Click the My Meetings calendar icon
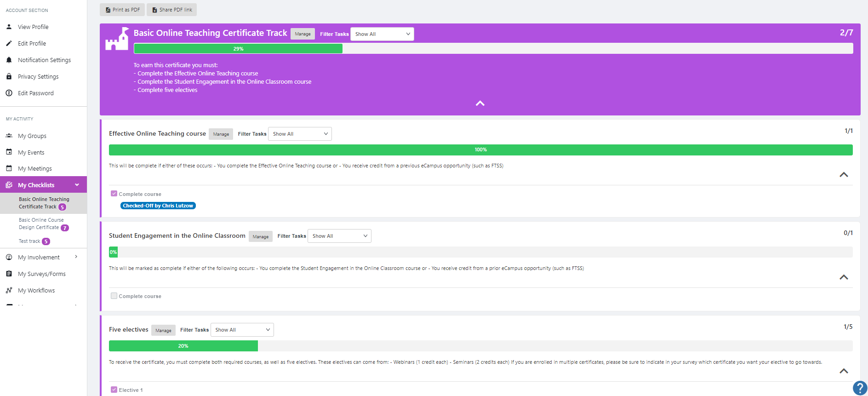Screen dimensions: 868x396 9,168
